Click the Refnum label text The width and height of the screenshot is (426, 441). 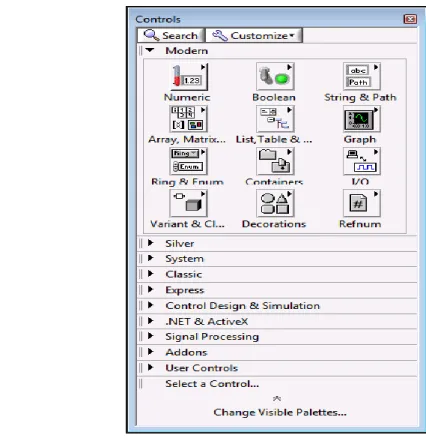(360, 224)
